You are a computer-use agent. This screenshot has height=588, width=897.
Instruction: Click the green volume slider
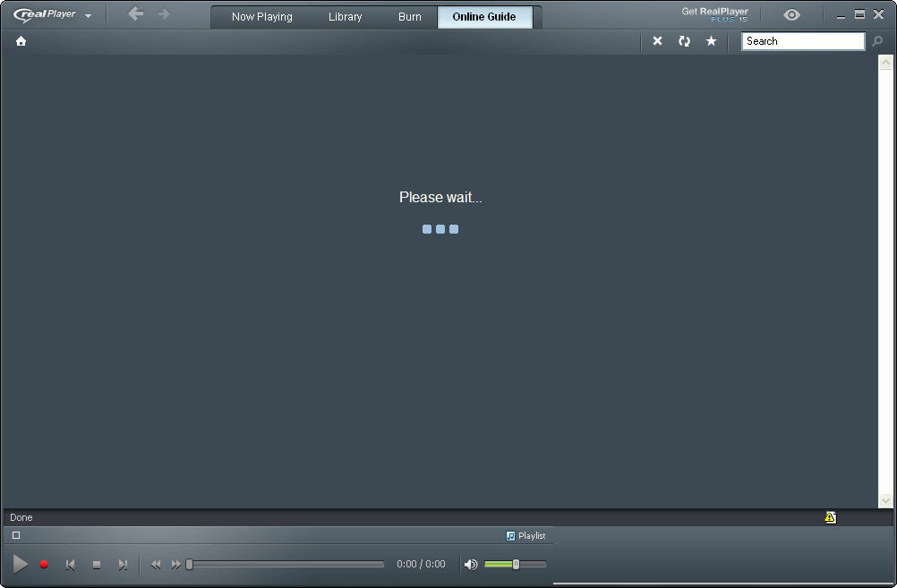[x=515, y=565]
